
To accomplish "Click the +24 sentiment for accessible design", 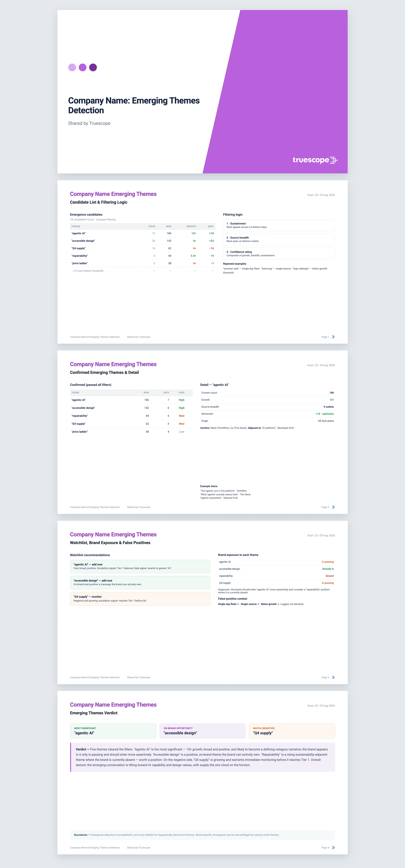I will [x=211, y=241].
